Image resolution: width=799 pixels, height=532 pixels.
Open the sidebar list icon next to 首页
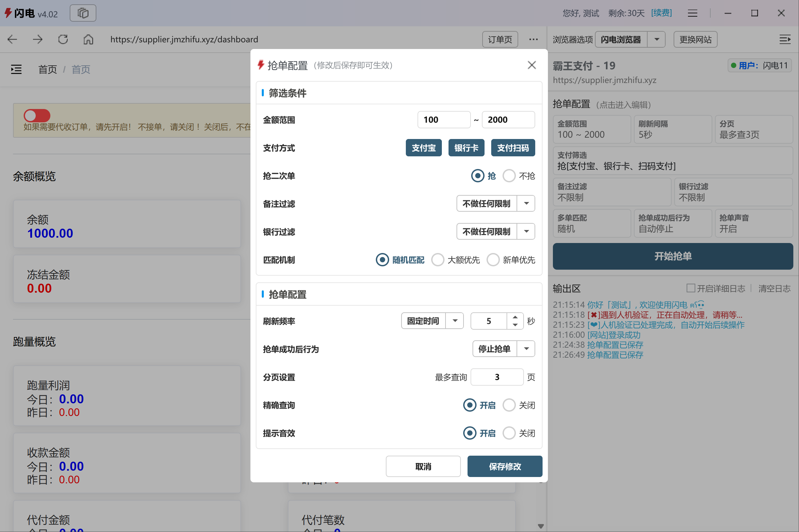pos(16,69)
